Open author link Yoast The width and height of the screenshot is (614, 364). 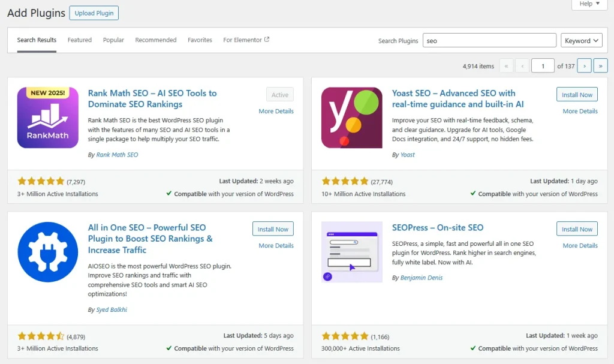[x=407, y=155]
